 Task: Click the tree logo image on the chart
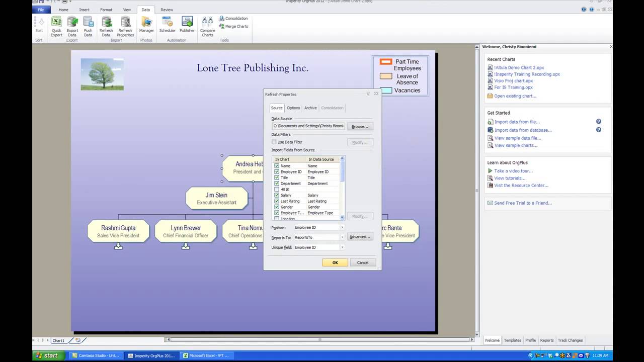102,74
